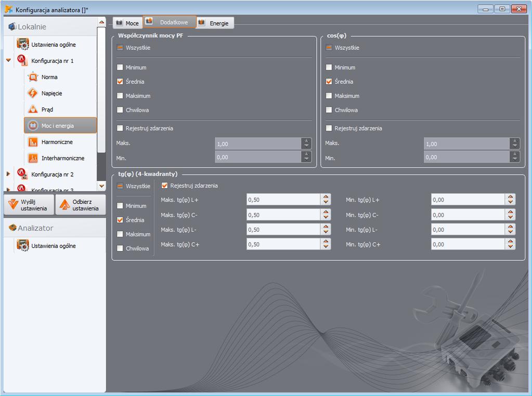Focus the Min. tg(φ) C+ value field
532x396 pixels.
[468, 244]
